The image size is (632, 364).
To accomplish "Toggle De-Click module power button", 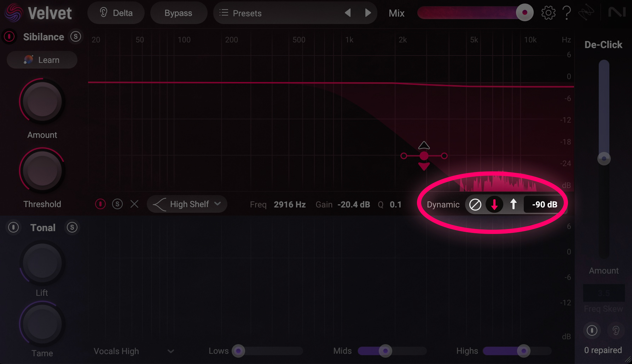I will pos(592,330).
